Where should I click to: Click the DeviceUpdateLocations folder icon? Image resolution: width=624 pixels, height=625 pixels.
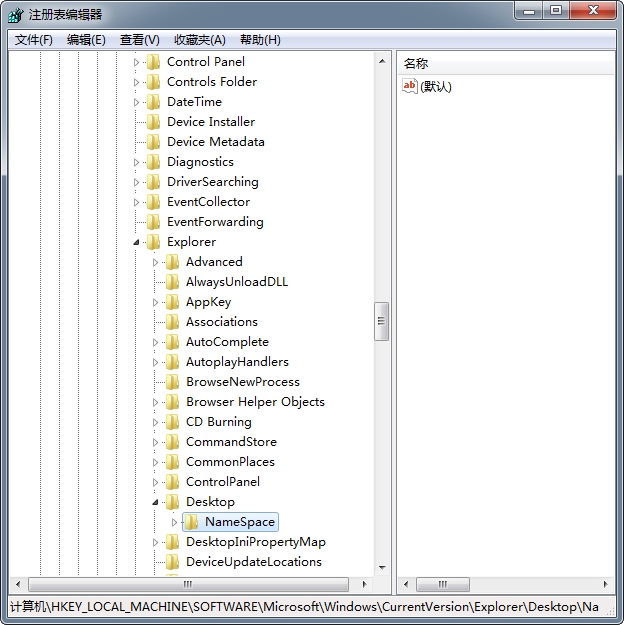tap(173, 562)
